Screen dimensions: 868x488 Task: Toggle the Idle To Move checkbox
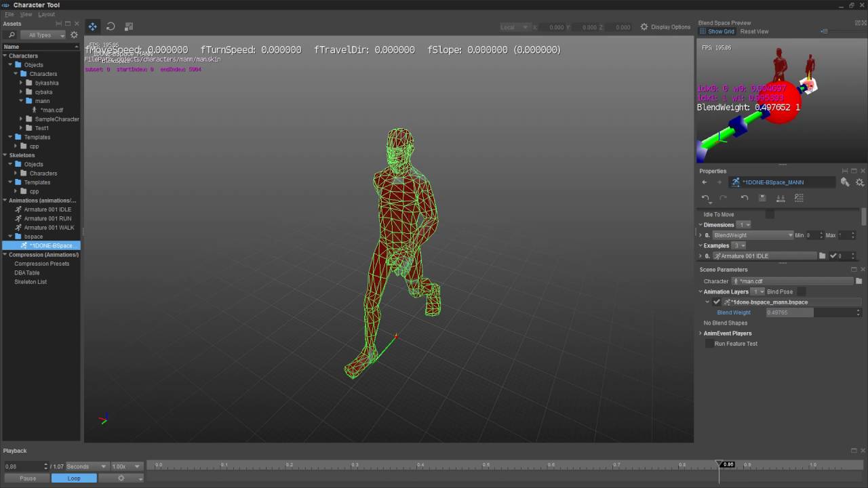pyautogui.click(x=770, y=214)
